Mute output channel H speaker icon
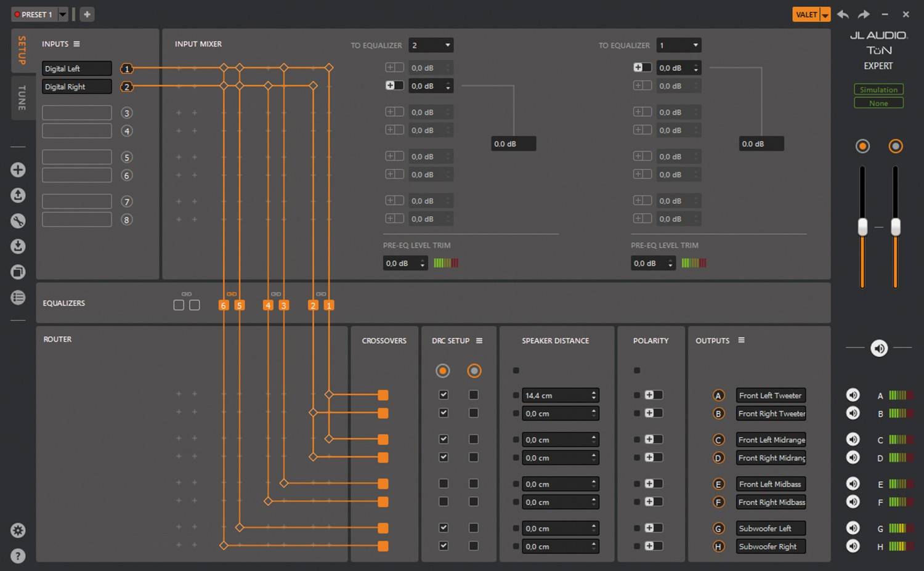Image resolution: width=924 pixels, height=571 pixels. [853, 546]
